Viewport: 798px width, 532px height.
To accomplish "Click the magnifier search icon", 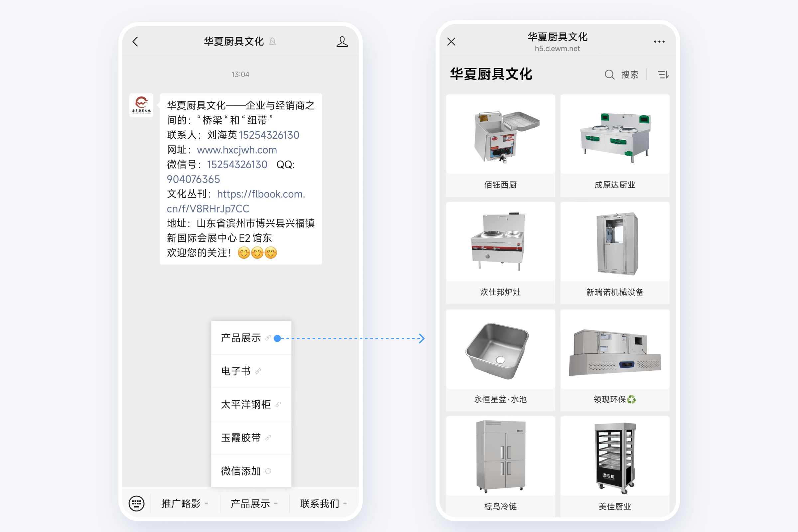I will point(609,74).
